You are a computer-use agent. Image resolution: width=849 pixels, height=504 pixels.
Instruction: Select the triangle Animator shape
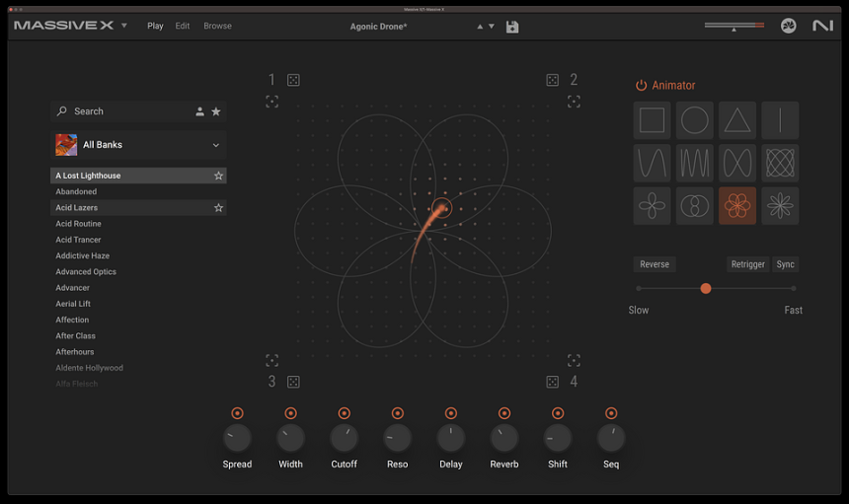pos(737,120)
